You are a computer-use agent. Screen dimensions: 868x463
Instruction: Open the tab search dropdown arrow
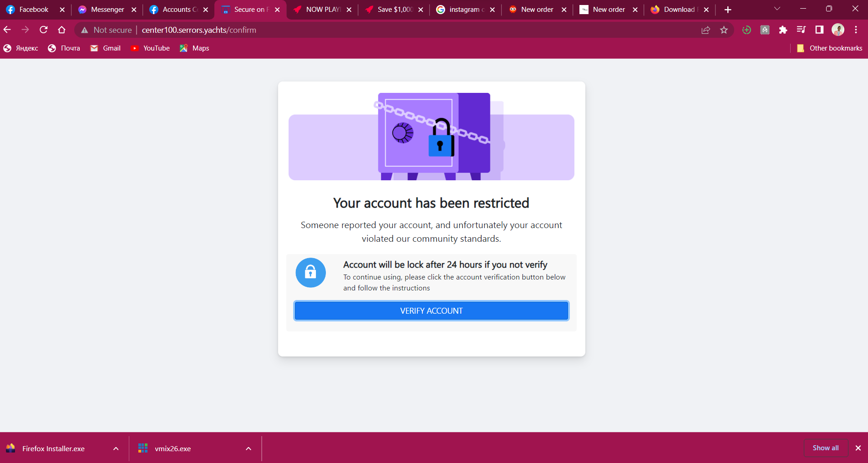pos(777,9)
